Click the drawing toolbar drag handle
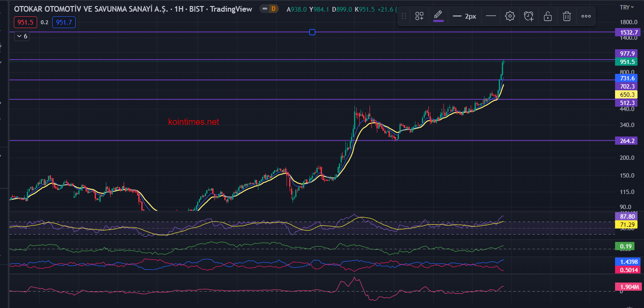The height and width of the screenshot is (308, 644). pos(404,16)
